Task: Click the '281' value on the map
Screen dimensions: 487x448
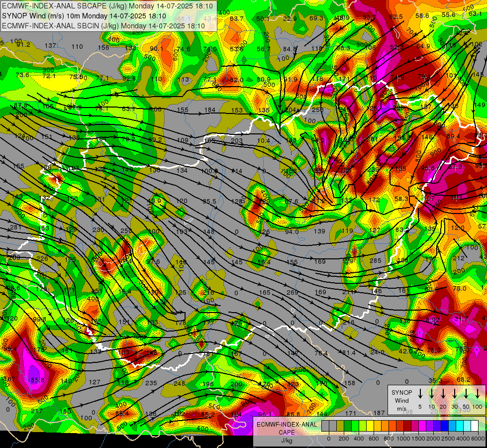Action: pyautogui.click(x=15, y=227)
